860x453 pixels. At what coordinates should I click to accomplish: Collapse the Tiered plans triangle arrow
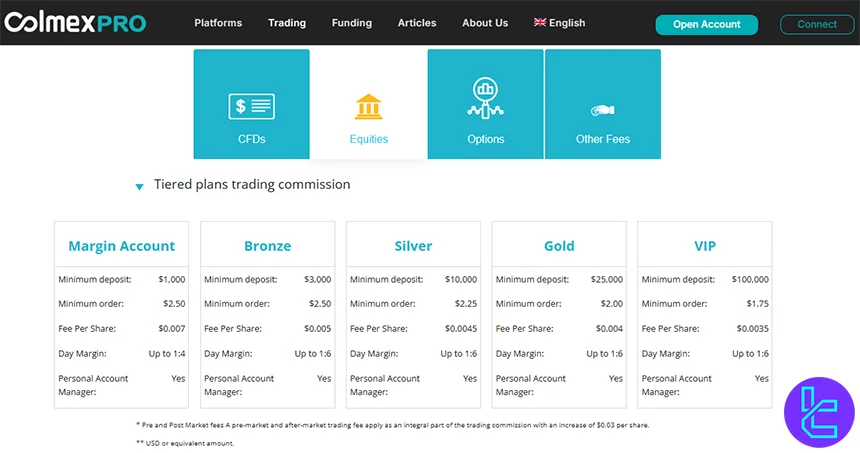(139, 187)
